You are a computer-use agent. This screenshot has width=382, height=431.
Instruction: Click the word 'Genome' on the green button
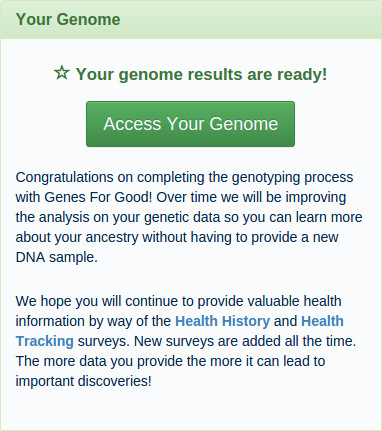[x=244, y=124]
